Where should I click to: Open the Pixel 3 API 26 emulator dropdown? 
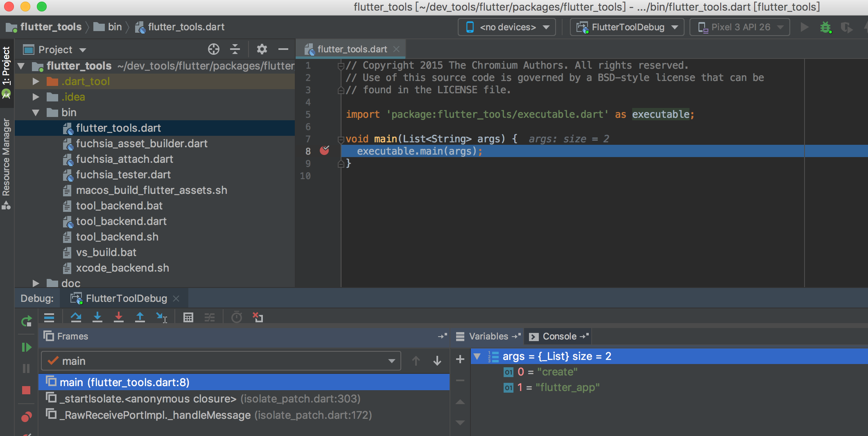[740, 27]
